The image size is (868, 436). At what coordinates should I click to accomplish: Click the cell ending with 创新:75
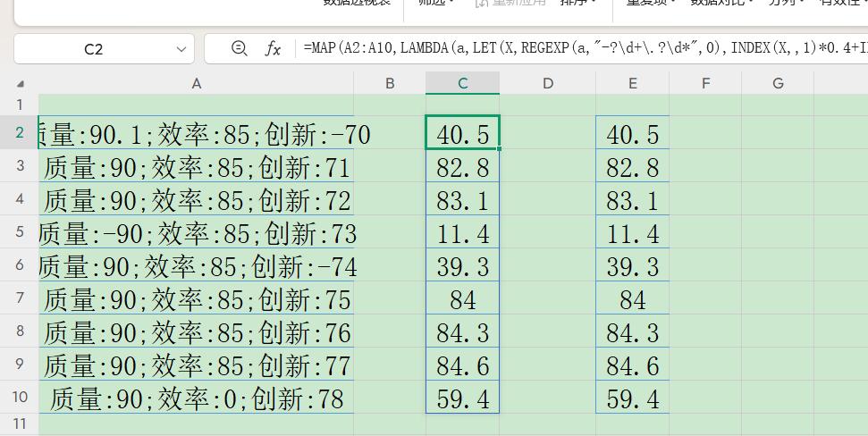pos(196,298)
